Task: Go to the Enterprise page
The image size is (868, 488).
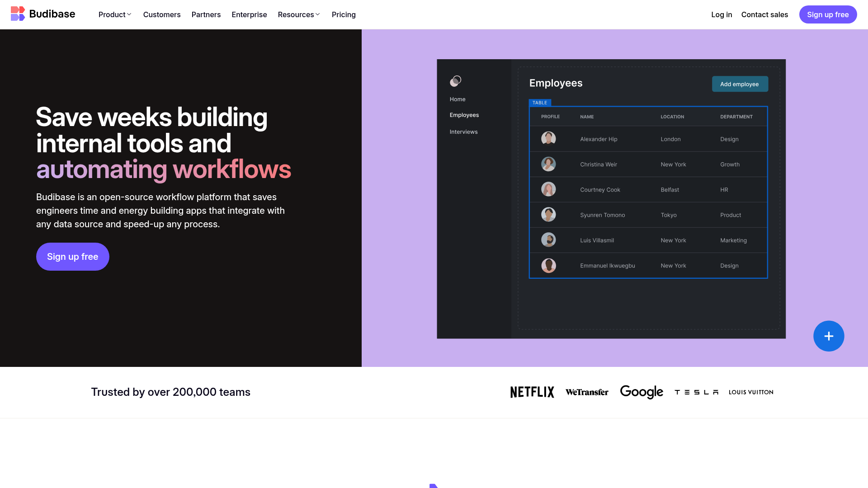Action: 249,14
